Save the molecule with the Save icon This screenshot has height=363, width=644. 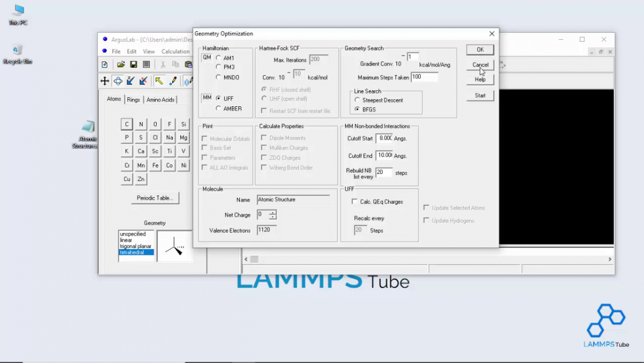coord(133,64)
